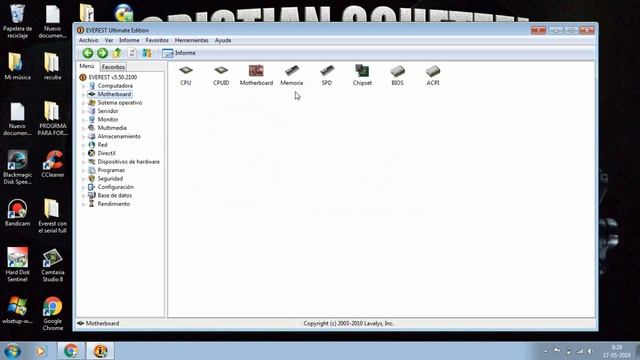Open the CPUID item
640x360 pixels.
(x=221, y=75)
